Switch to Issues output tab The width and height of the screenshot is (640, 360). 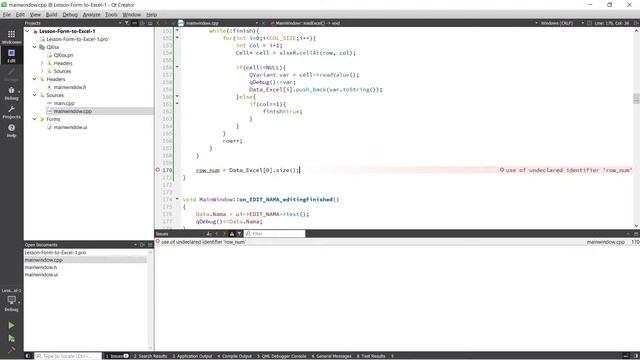(117, 356)
